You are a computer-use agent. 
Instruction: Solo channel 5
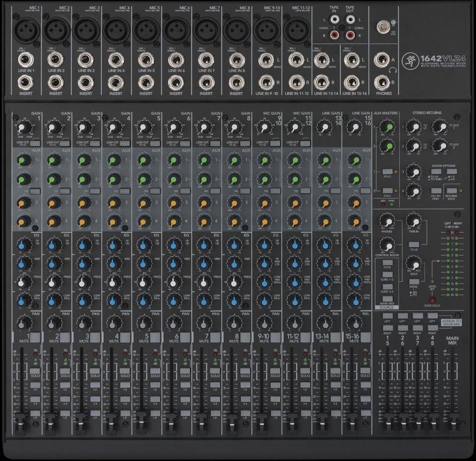pyautogui.click(x=155, y=371)
